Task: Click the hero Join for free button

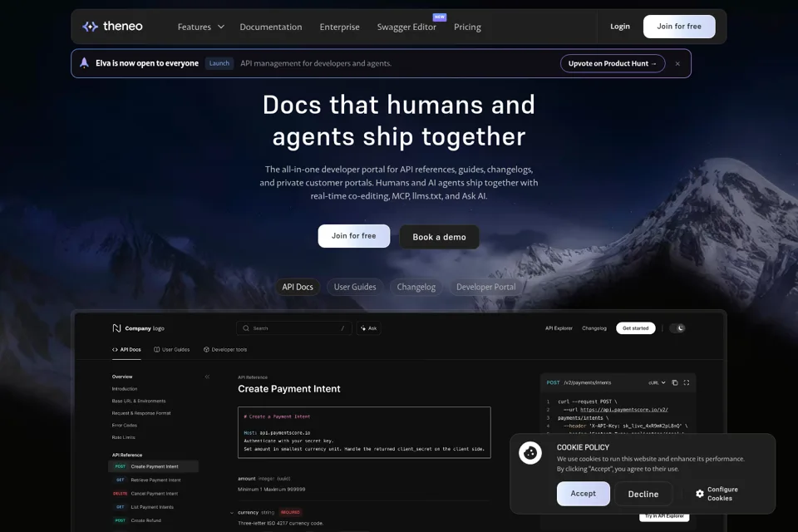Action: (x=354, y=236)
